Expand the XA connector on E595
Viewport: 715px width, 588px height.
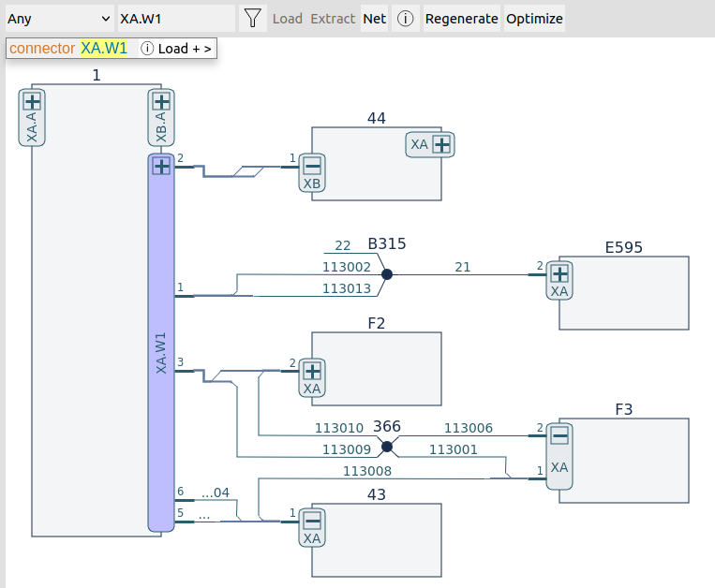point(559,273)
